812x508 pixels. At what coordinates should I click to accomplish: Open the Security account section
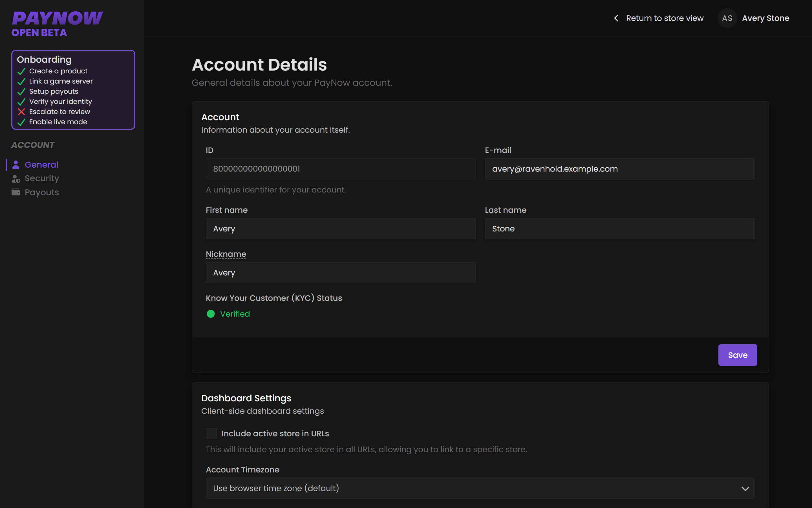tap(42, 178)
